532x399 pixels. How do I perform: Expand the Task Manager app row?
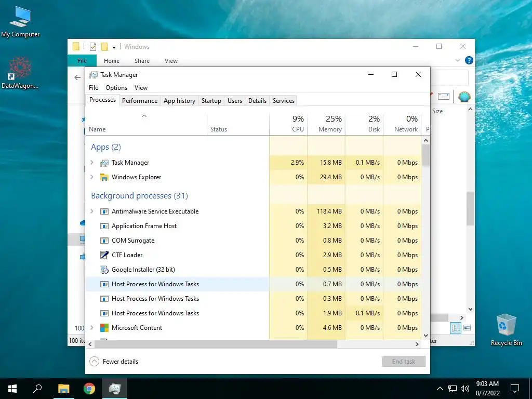tap(91, 163)
